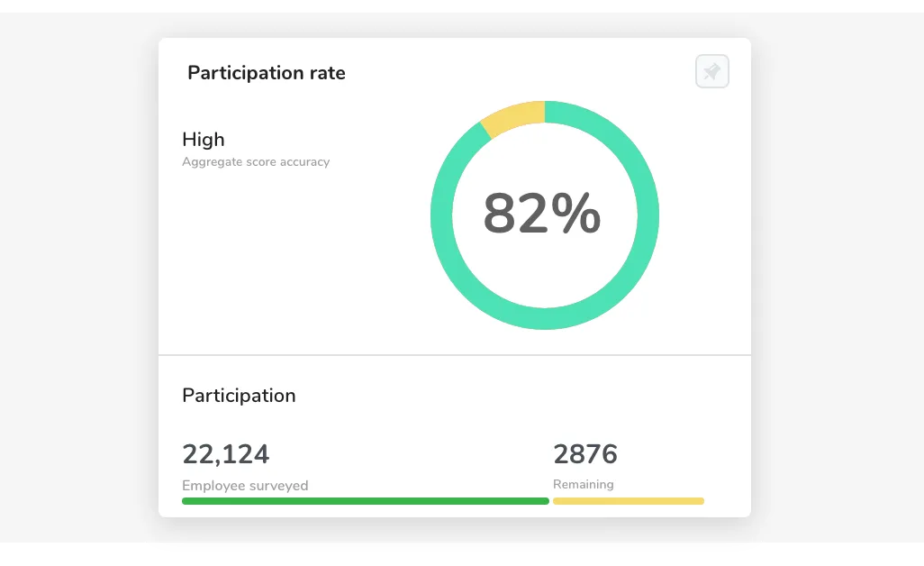Click the Participation rate title
This screenshot has height=566, width=924.
tap(267, 73)
